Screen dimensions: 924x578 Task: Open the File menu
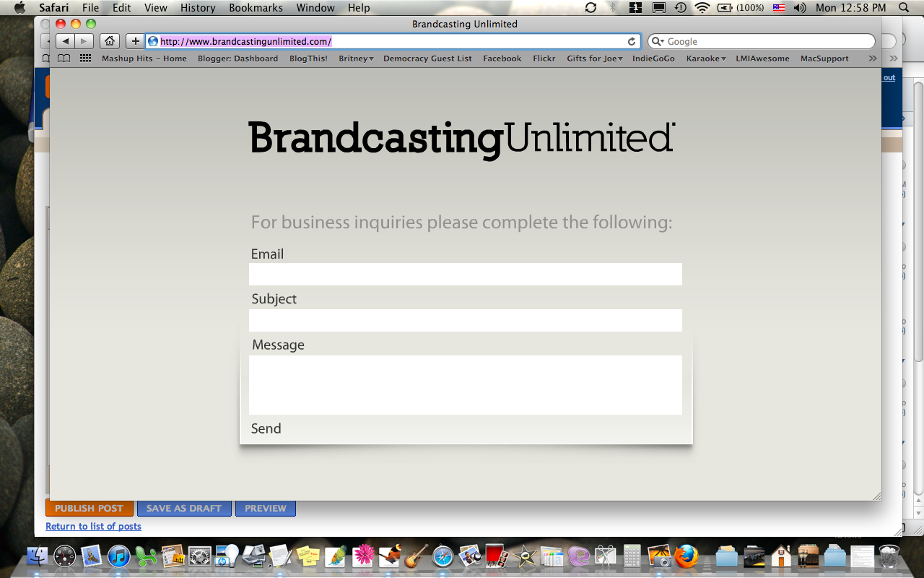click(90, 8)
